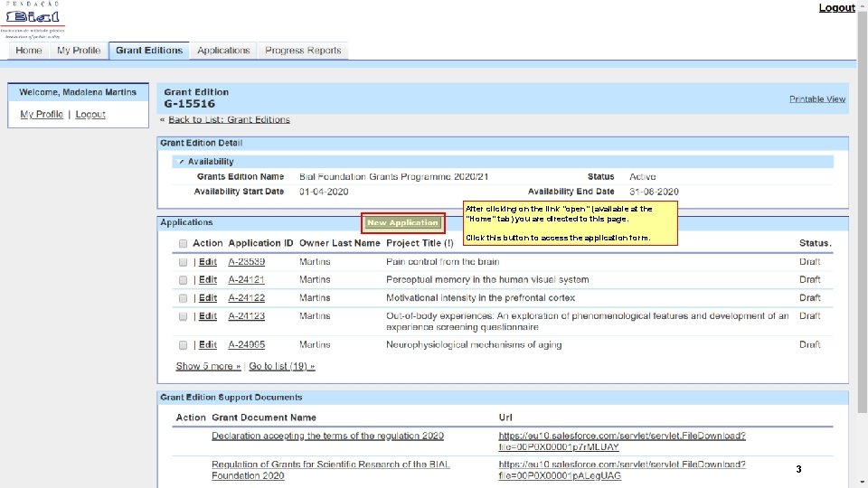Click Perceptual memory in the human visual system
Image resolution: width=868 pixels, height=488 pixels.
[487, 280]
